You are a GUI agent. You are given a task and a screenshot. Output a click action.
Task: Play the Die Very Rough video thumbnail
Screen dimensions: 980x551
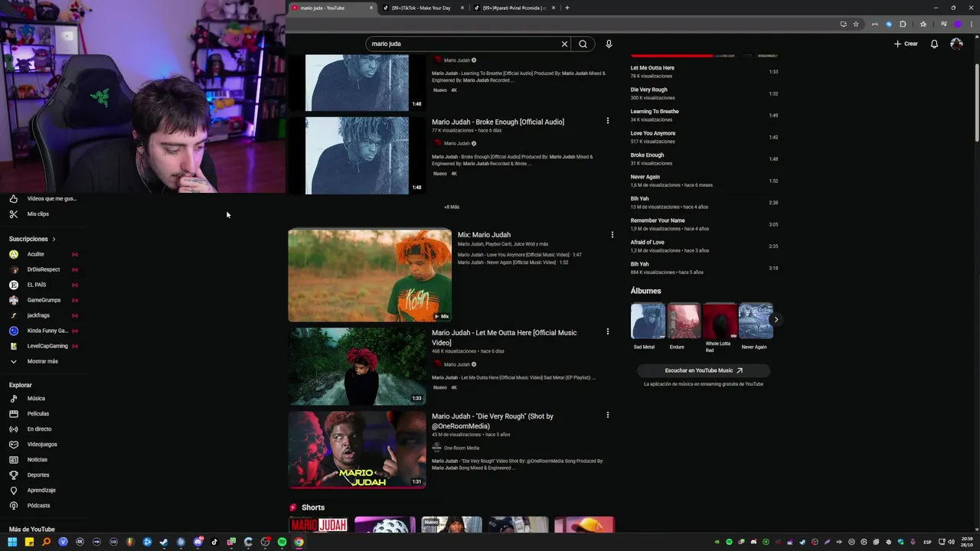(357, 450)
